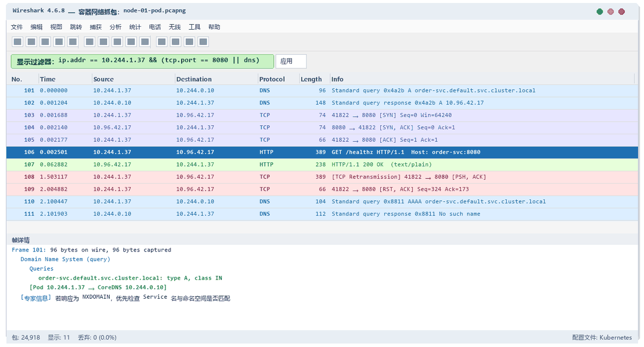Select packet 111 No such name response
The image size is (644, 347).
pos(322,214)
